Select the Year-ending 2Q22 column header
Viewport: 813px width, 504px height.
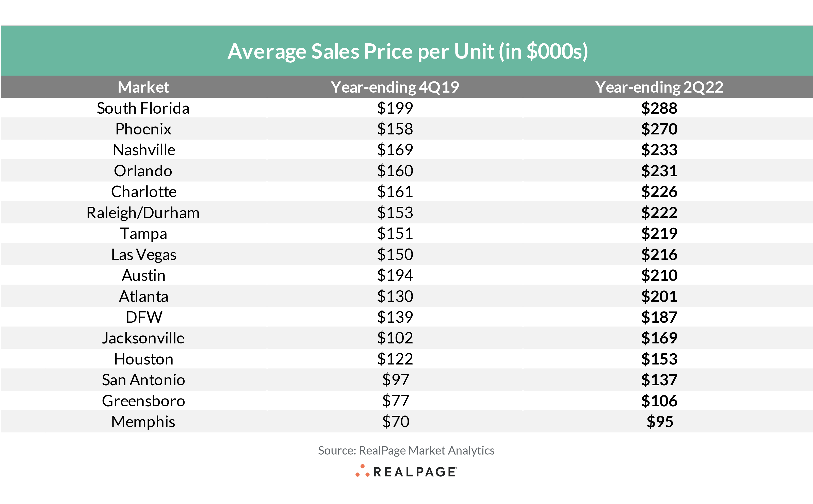[659, 87]
